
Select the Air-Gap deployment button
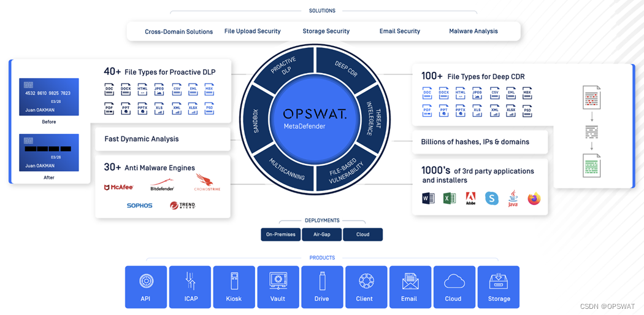[x=321, y=235]
